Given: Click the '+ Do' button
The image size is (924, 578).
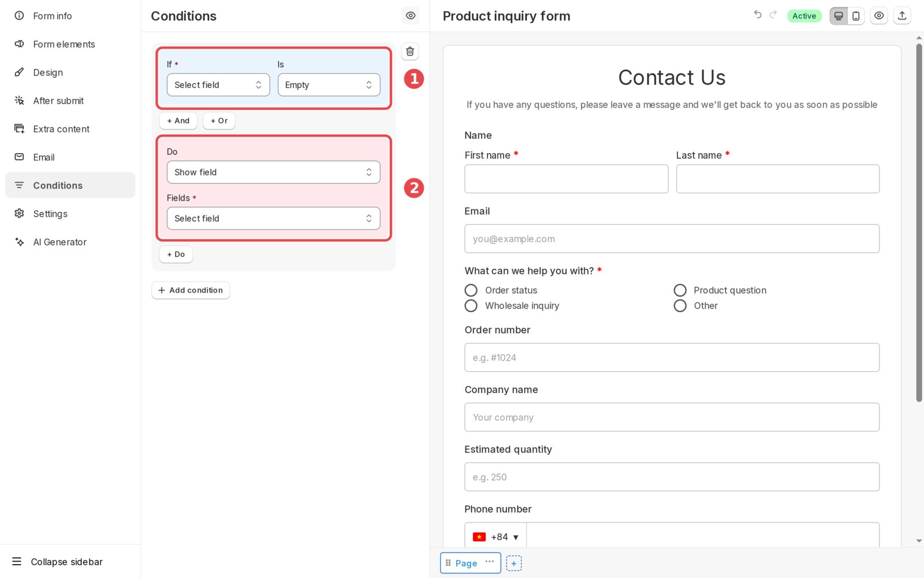Looking at the screenshot, I should point(176,254).
